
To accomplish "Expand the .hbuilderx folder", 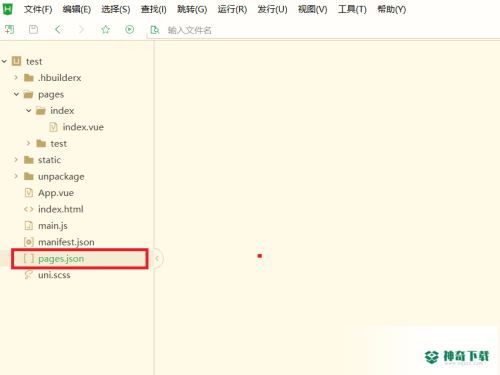I will coord(16,78).
